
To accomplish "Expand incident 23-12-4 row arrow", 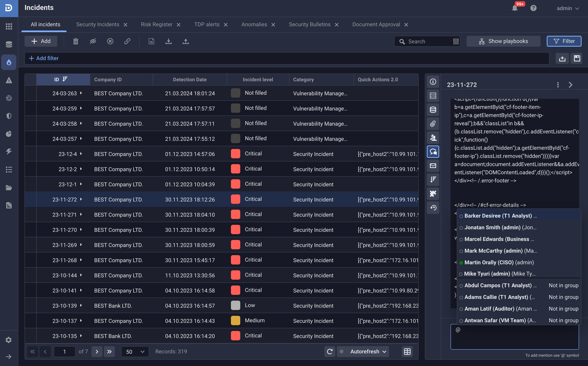I will (x=81, y=154).
